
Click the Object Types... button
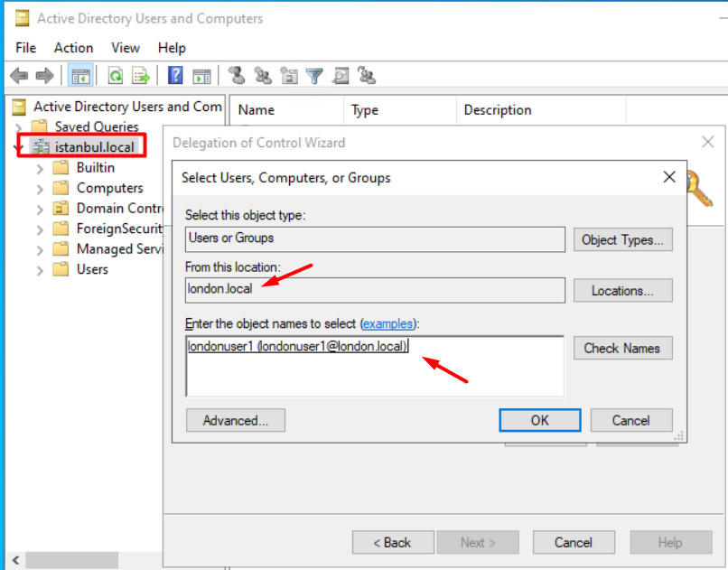click(x=623, y=239)
